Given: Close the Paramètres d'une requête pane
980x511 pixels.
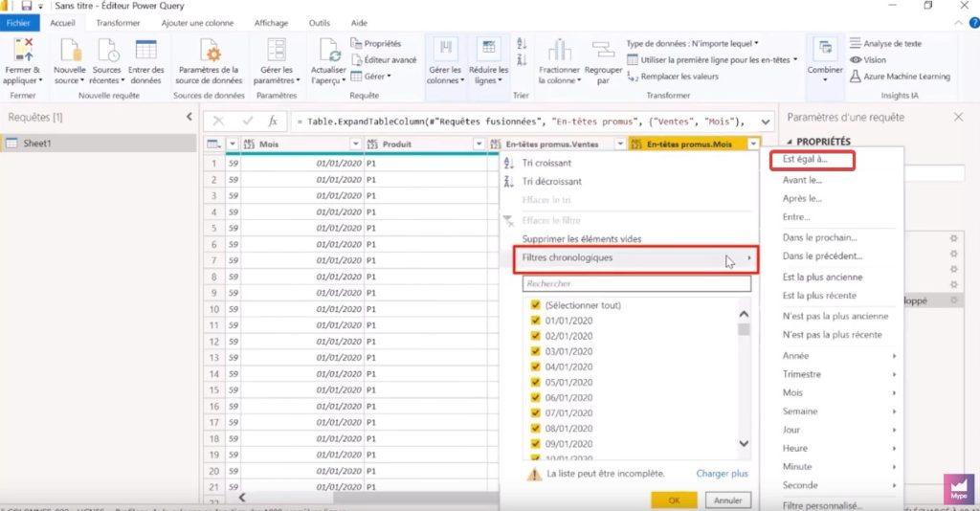Looking at the screenshot, I should pyautogui.click(x=958, y=117).
